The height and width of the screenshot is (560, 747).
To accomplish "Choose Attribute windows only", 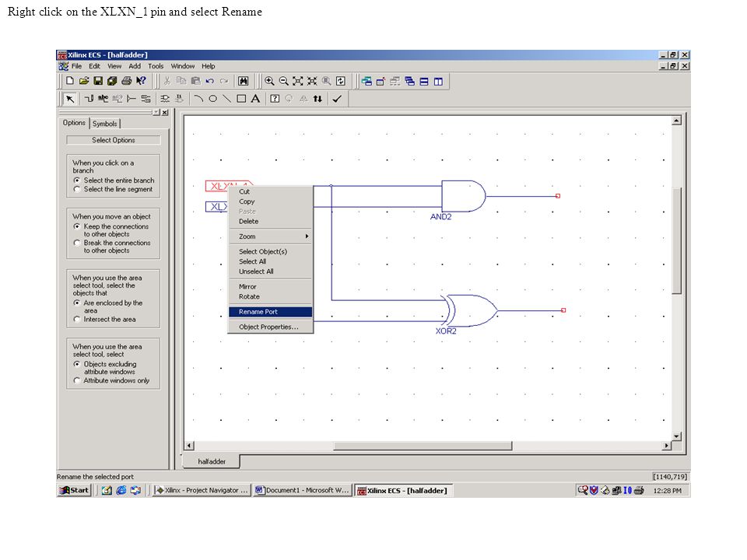I will tap(112, 380).
